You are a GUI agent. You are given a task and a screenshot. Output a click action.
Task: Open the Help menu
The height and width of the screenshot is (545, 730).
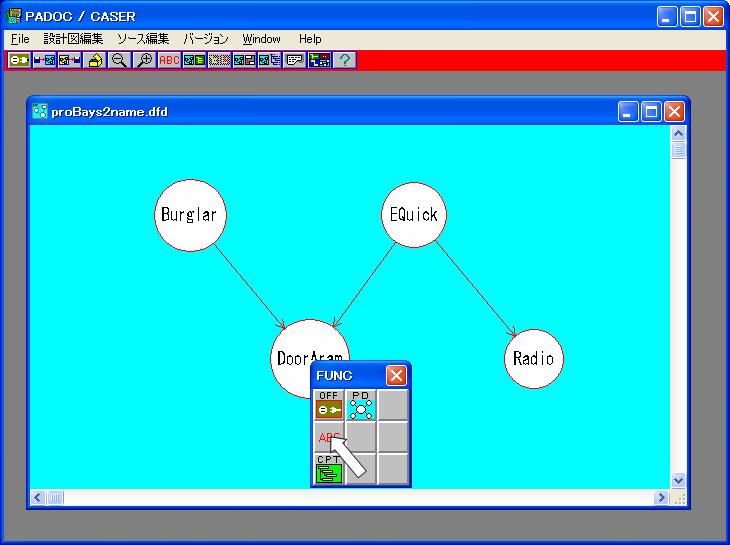310,39
